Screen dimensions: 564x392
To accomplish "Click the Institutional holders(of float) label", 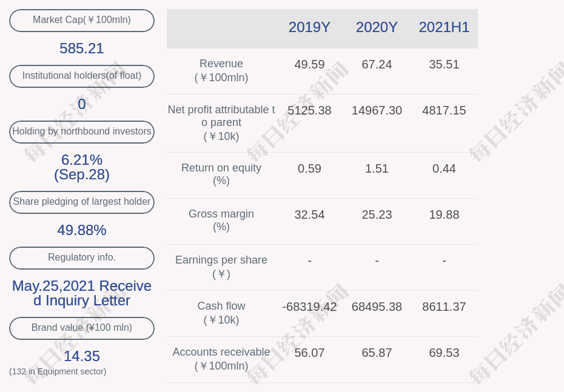I will coord(81,76).
